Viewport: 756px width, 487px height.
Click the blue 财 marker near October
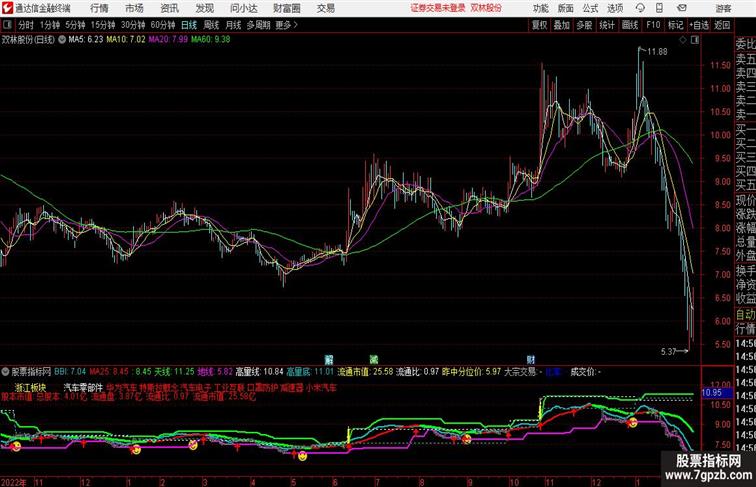[530, 360]
